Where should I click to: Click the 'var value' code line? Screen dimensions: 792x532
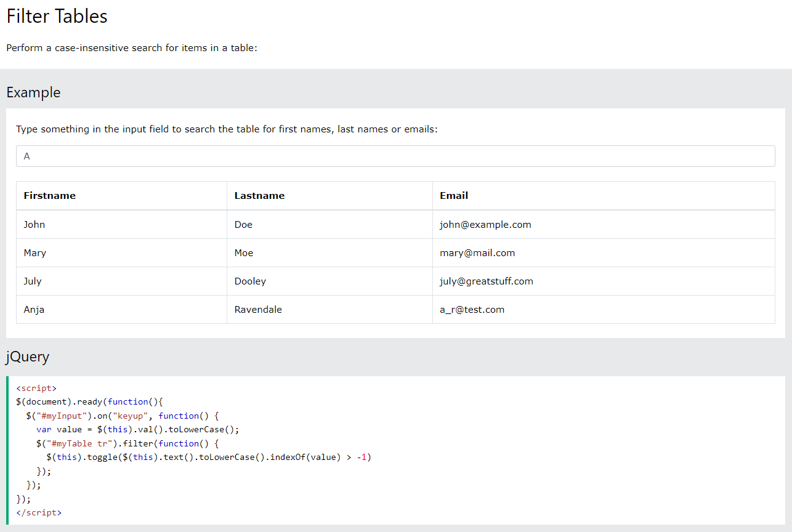tap(137, 430)
